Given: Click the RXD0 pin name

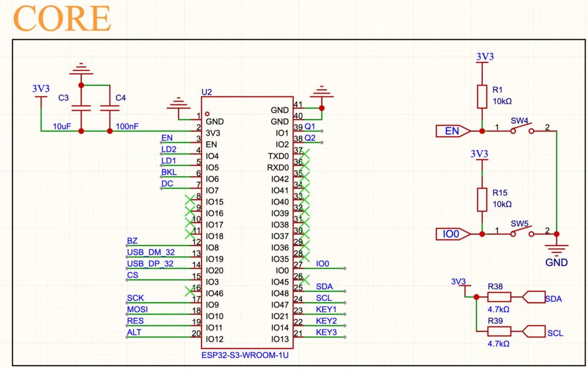Looking at the screenshot, I should pos(278,168).
